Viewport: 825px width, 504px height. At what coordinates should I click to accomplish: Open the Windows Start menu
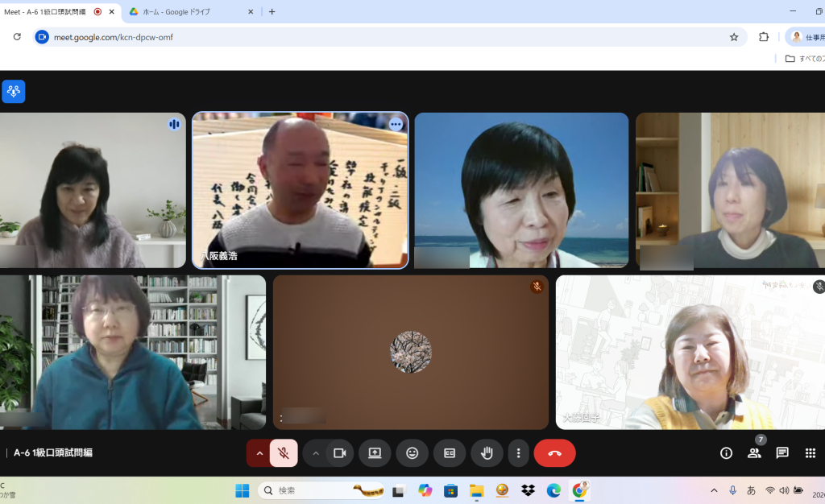pos(242,490)
